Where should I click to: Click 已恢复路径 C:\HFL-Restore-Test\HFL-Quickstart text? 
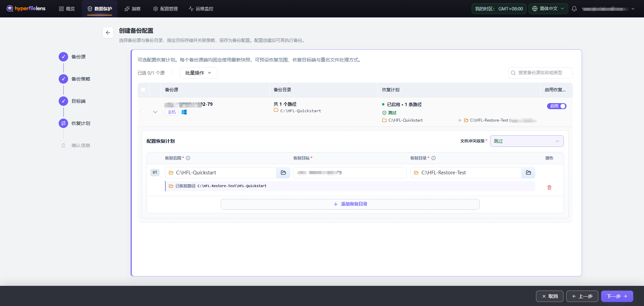tap(221, 186)
